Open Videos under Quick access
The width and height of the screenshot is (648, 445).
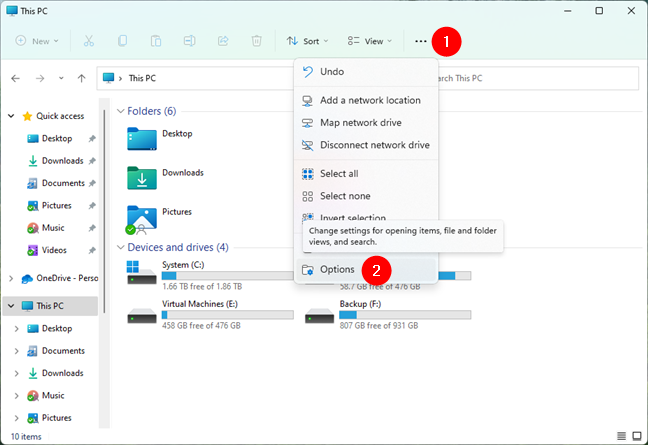[x=54, y=250]
